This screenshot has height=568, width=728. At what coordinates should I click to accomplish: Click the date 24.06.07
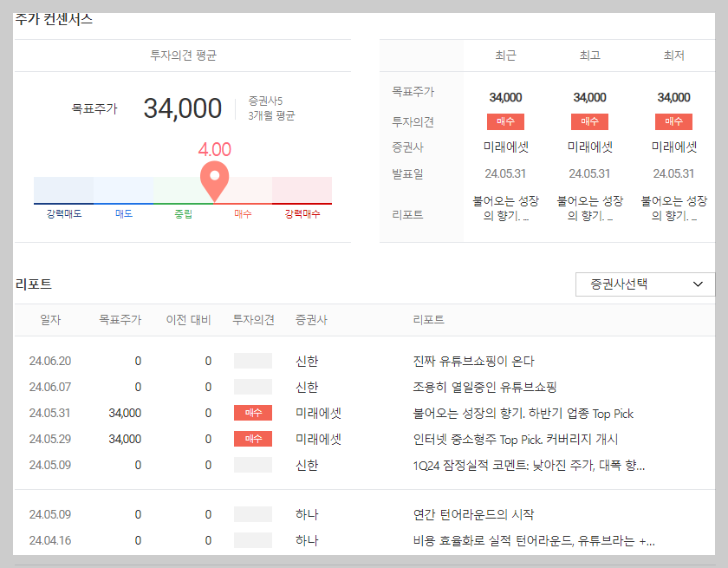pyautogui.click(x=50, y=387)
